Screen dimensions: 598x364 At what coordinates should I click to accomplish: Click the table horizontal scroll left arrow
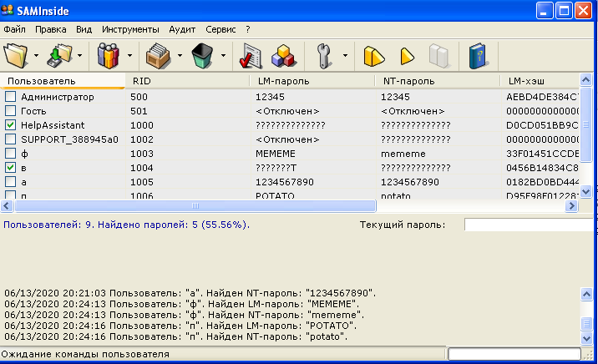point(7,206)
